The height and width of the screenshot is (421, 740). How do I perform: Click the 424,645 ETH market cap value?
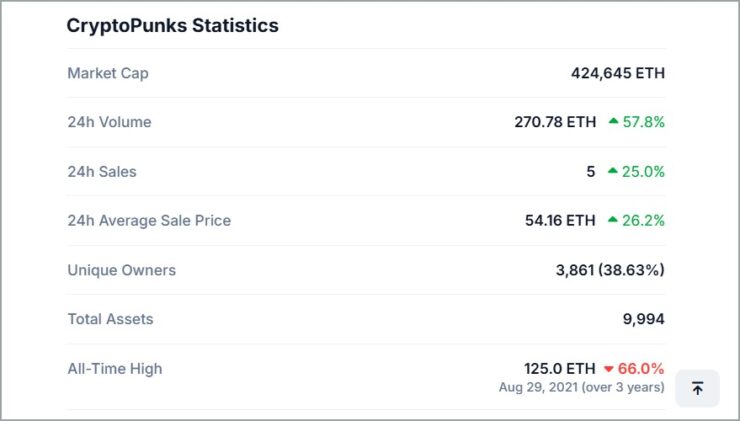point(618,73)
